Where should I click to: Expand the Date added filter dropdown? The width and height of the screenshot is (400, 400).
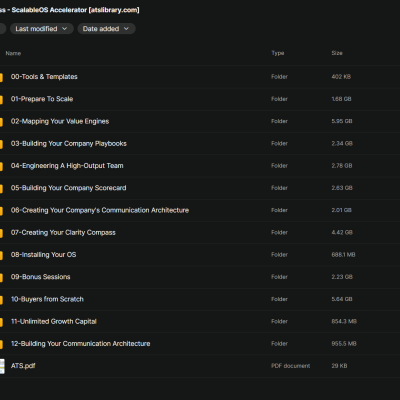click(x=106, y=29)
